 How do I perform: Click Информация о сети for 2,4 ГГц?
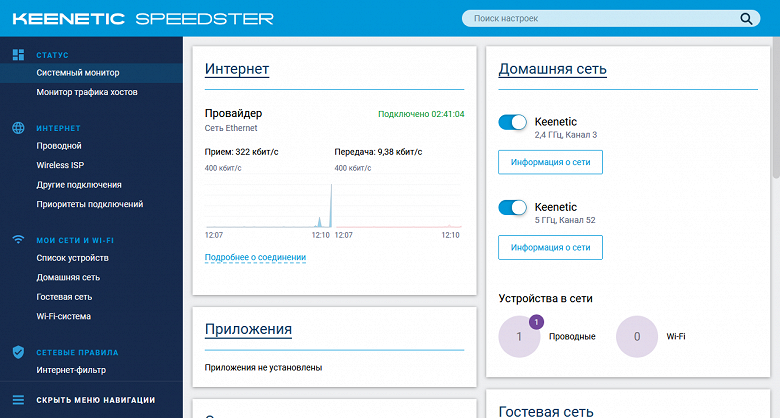click(550, 162)
